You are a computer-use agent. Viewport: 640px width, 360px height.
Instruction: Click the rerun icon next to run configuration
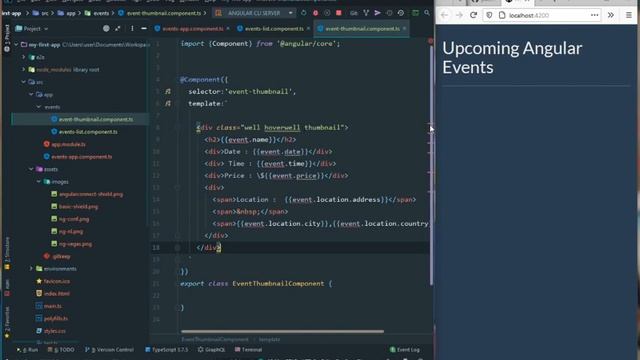(304, 13)
